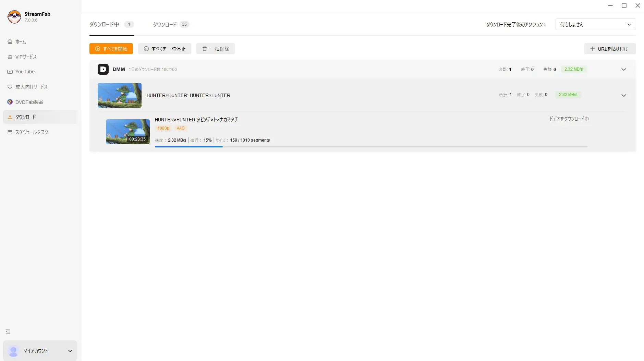Click the URLを貼り付け button
This screenshot has height=361, width=644.
click(610, 49)
